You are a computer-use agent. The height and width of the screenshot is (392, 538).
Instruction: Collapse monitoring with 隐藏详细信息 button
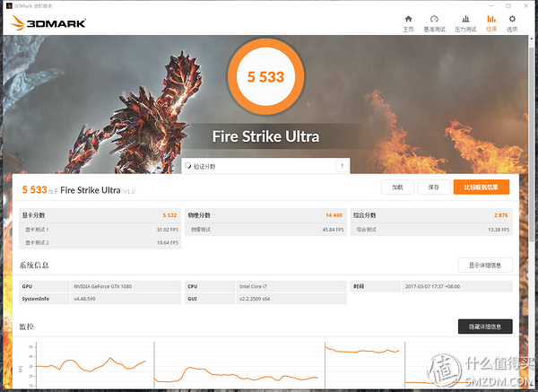pos(485,326)
